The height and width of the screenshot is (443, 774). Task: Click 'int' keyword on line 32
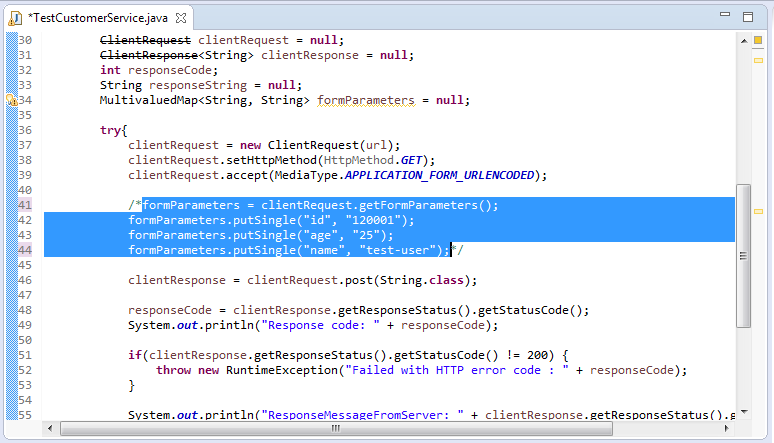[x=110, y=70]
